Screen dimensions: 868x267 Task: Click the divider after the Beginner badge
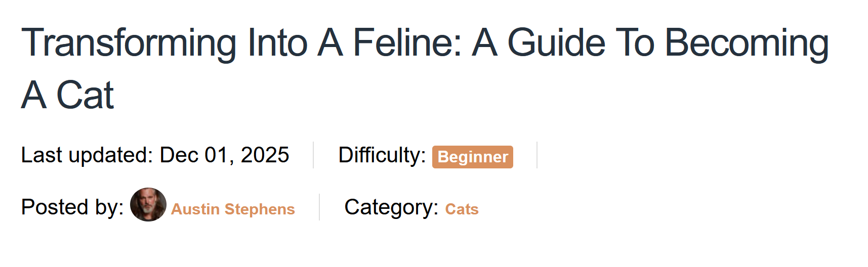pyautogui.click(x=537, y=155)
